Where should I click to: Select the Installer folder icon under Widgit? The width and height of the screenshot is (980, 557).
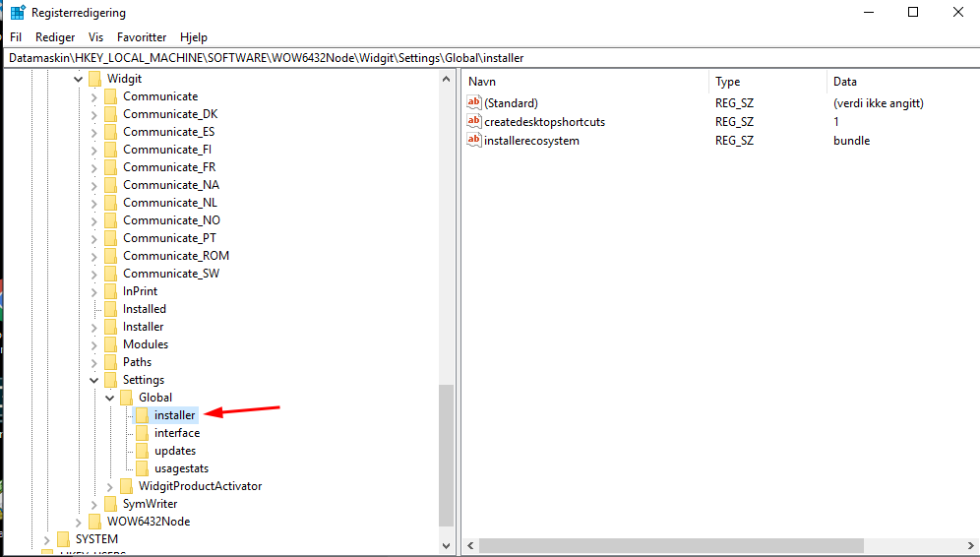coord(110,327)
